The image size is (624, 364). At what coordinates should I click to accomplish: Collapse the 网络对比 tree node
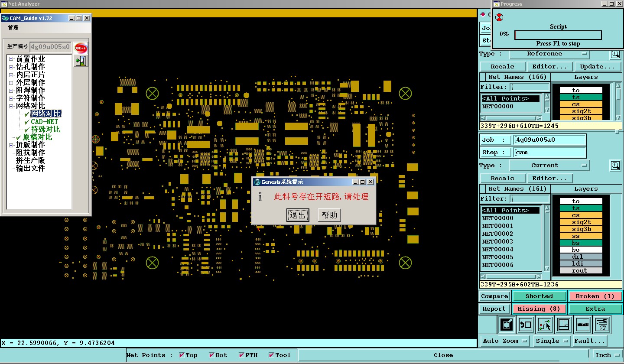pos(11,106)
